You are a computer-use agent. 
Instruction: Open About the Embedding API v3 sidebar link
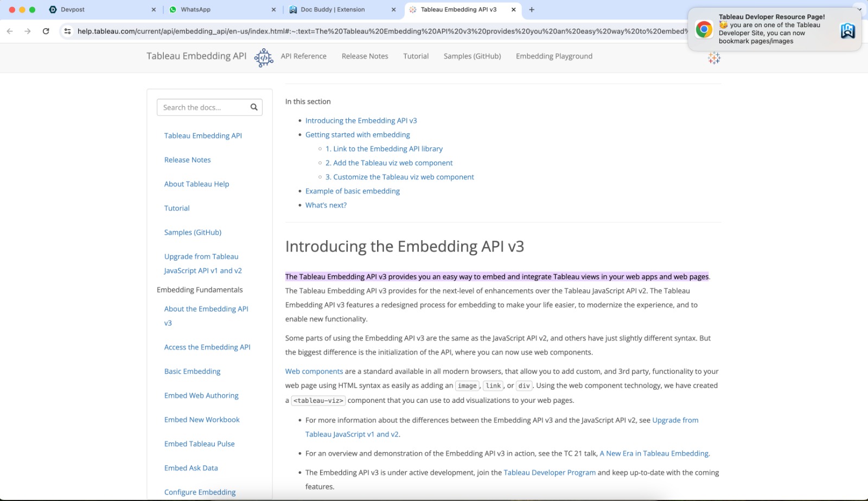tap(206, 316)
